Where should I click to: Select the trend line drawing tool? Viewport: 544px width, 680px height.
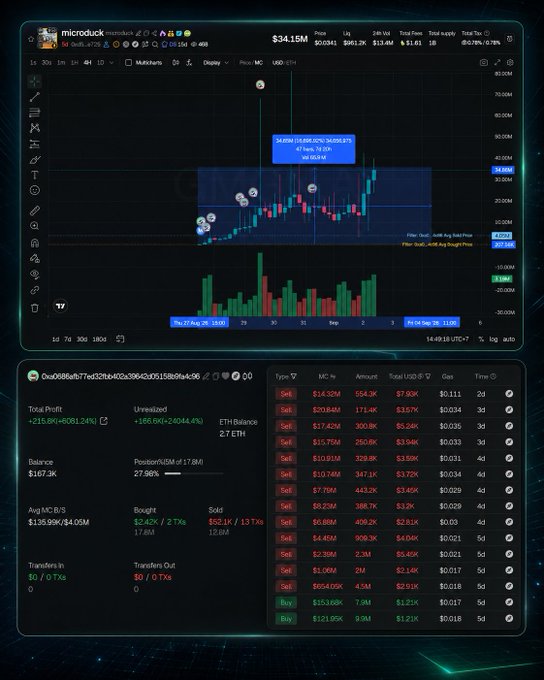35,97
